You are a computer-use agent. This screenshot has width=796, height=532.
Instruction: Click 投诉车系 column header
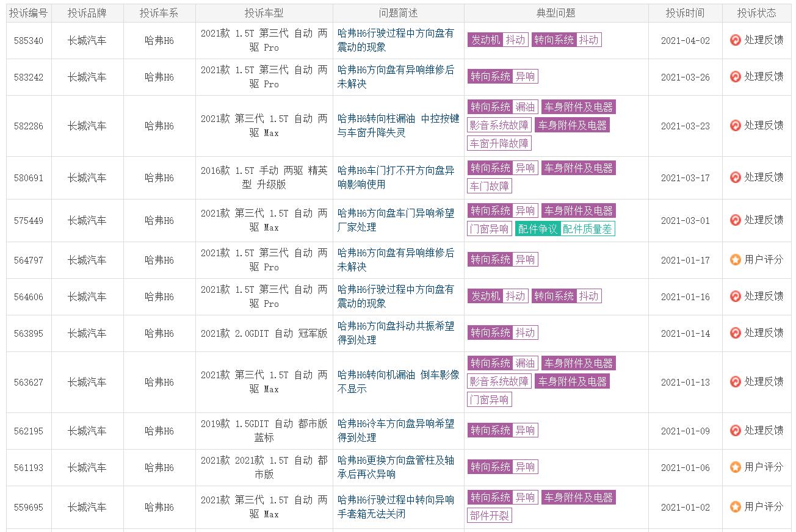coord(159,13)
